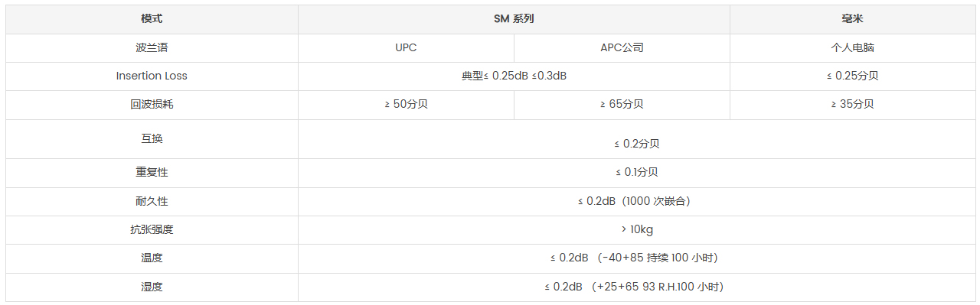Select the UPC cell

click(406, 47)
